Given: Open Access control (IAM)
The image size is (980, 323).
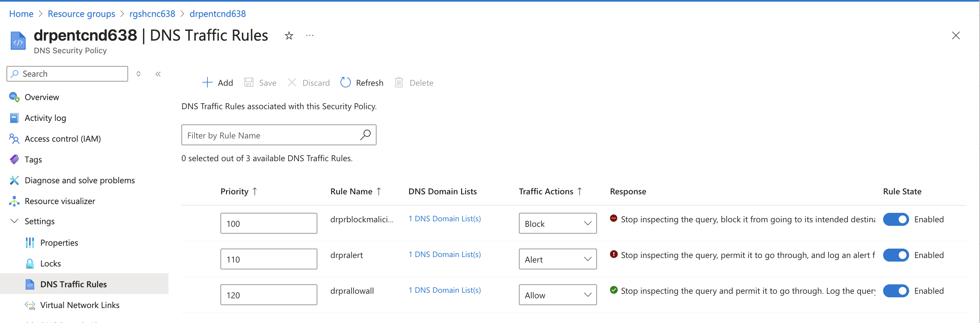Looking at the screenshot, I should pyautogui.click(x=62, y=138).
